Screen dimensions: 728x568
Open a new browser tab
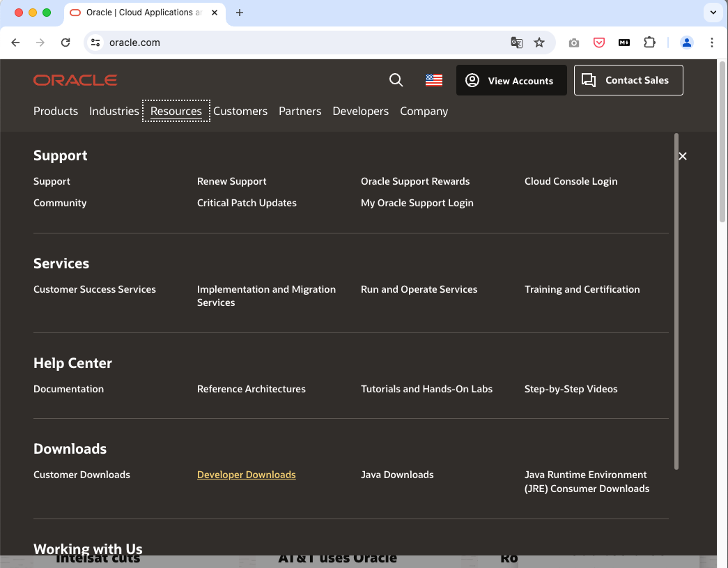tap(240, 13)
